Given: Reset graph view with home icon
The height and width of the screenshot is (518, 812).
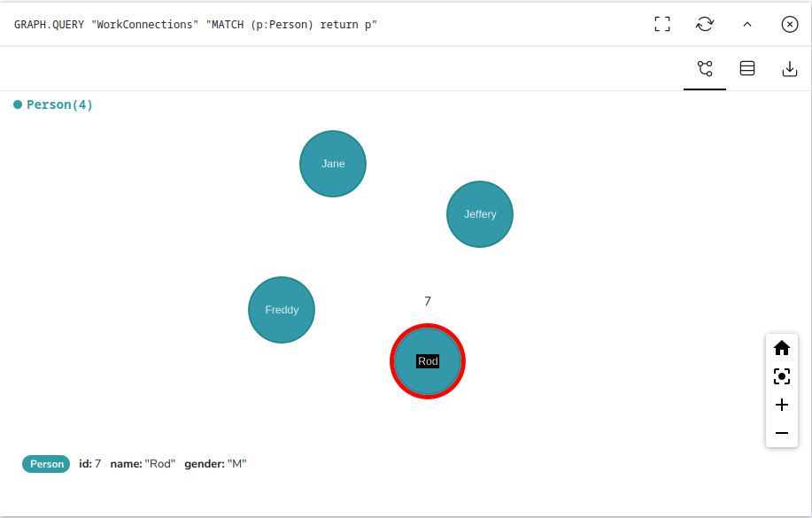Looking at the screenshot, I should (x=781, y=348).
